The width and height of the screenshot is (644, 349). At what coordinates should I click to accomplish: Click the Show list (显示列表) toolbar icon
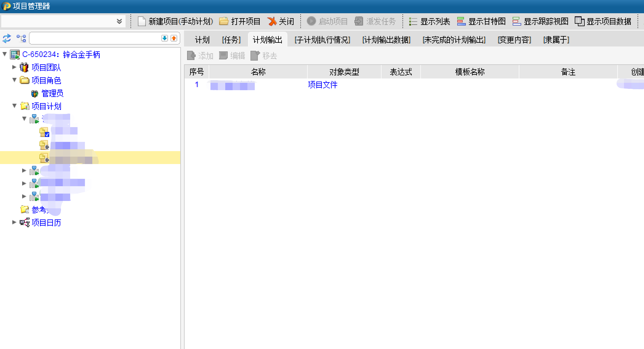(413, 21)
